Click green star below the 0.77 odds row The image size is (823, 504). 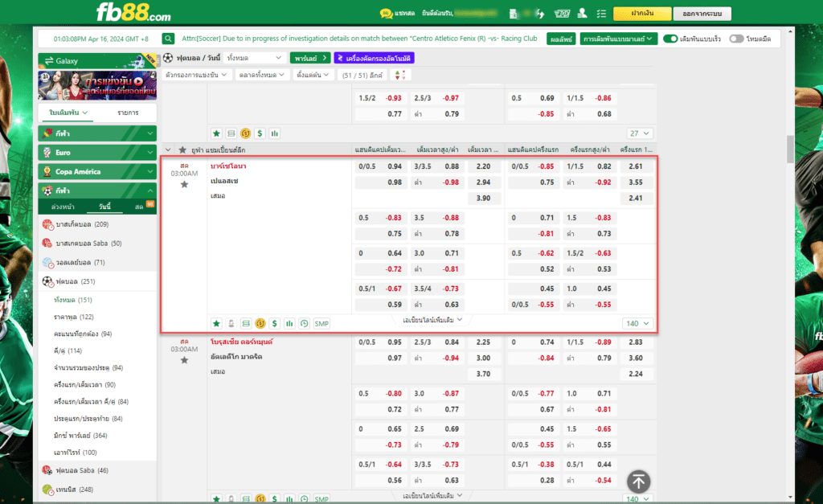(216, 133)
